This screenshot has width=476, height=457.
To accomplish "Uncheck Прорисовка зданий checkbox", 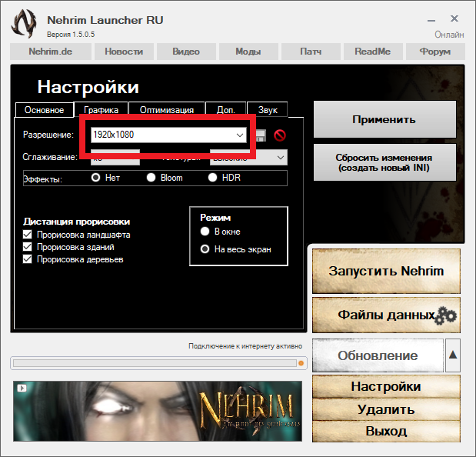I will [28, 247].
